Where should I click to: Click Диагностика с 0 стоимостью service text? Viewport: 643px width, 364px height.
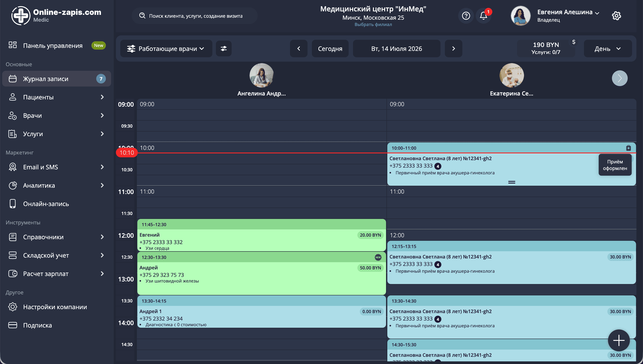point(176,324)
